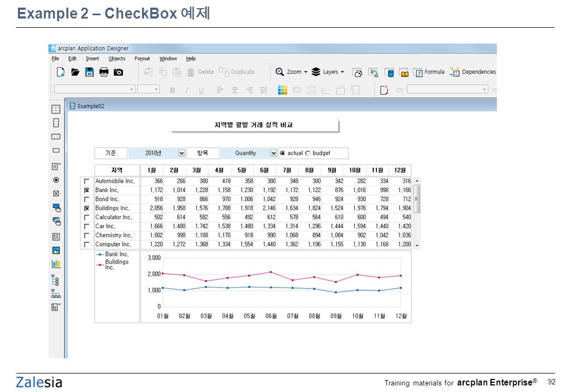Image resolution: width=566 pixels, height=392 pixels.
Task: Toggle Bold formatting
Action: 173,90
